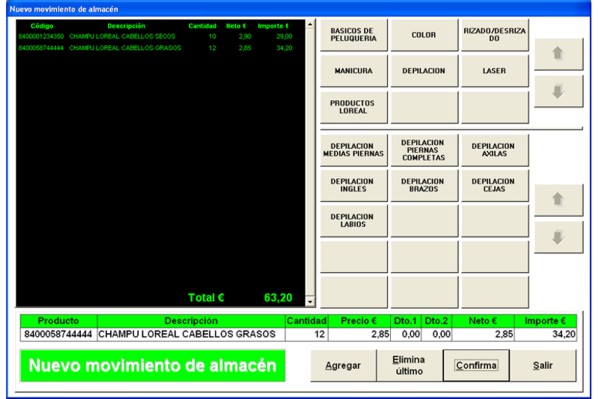Click the Cantidad field showing 12

click(x=306, y=334)
